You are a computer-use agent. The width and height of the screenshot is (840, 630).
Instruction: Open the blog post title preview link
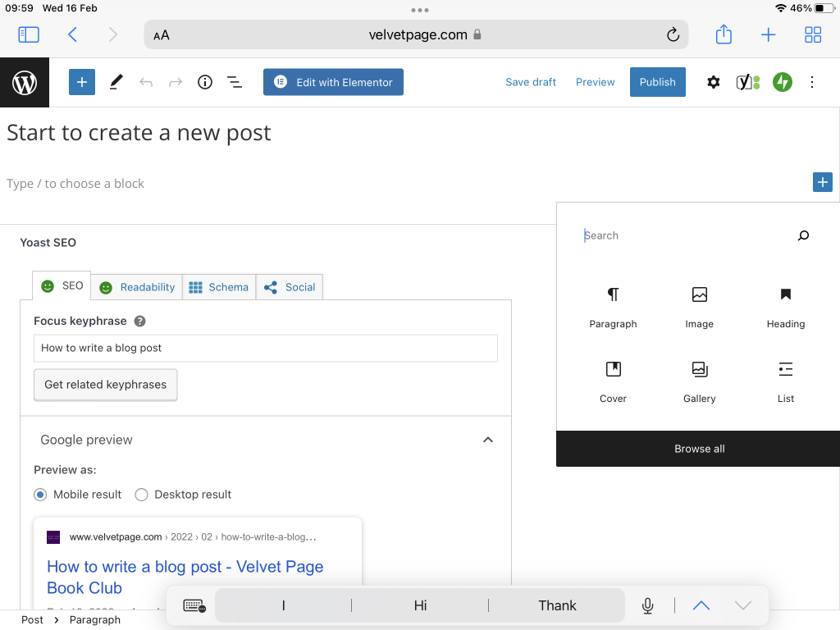(x=185, y=577)
